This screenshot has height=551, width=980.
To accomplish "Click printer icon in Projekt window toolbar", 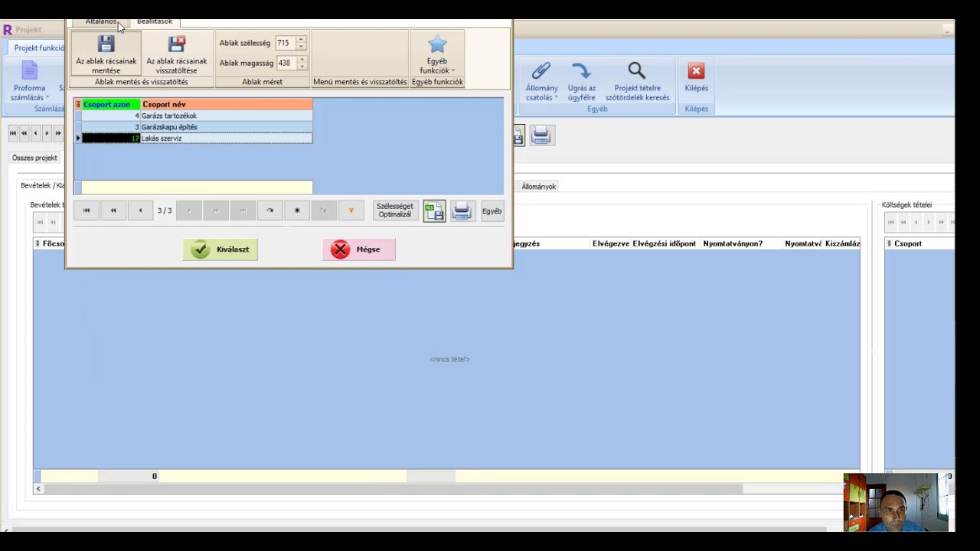I will (x=541, y=135).
